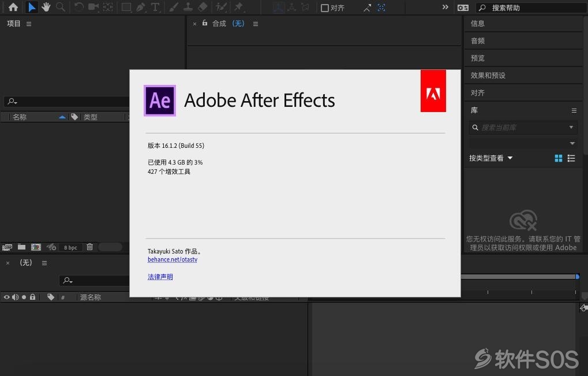Viewport: 588px width, 376px height.
Task: Toggle the lock column switch in timeline
Action: click(x=33, y=297)
